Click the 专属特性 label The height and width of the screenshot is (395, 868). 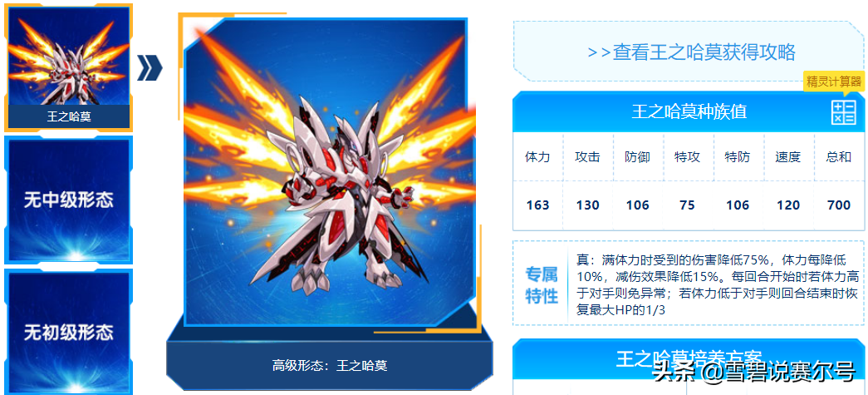542,284
